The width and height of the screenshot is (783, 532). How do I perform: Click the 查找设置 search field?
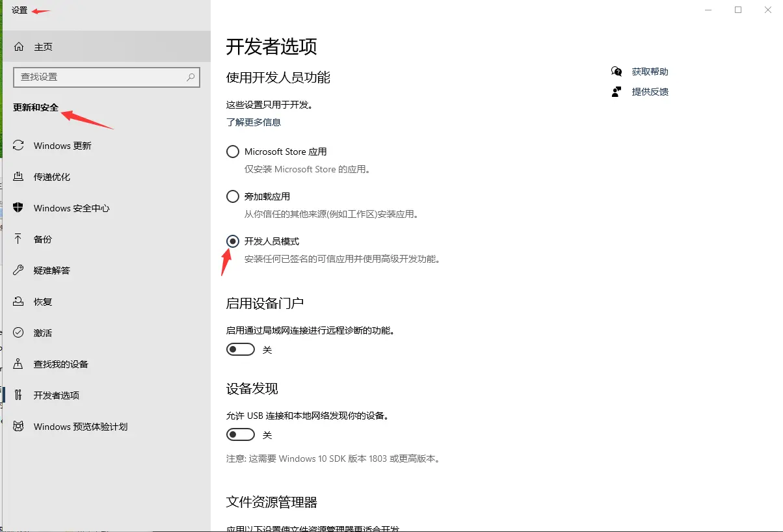107,77
